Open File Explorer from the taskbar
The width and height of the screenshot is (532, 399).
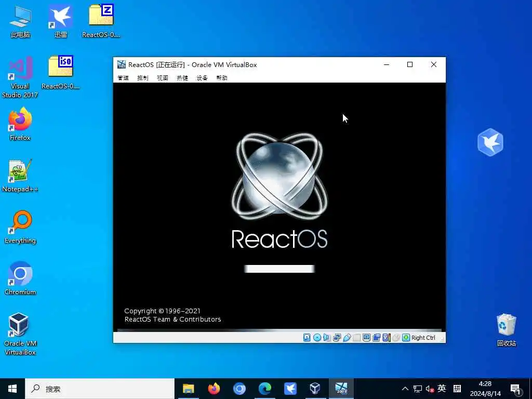(x=188, y=389)
